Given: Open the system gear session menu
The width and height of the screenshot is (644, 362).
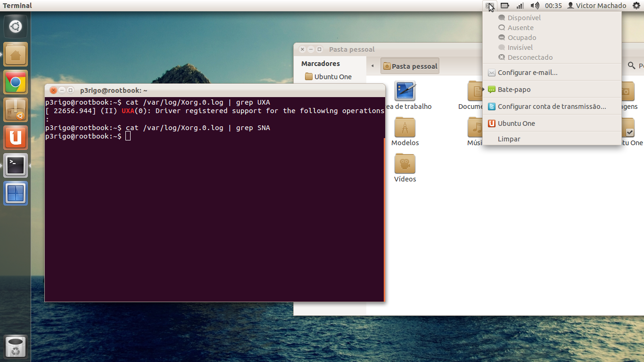Looking at the screenshot, I should click(x=636, y=6).
